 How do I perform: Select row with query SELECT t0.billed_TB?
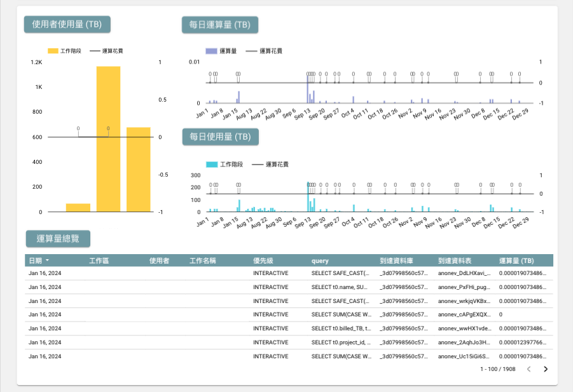(x=289, y=328)
